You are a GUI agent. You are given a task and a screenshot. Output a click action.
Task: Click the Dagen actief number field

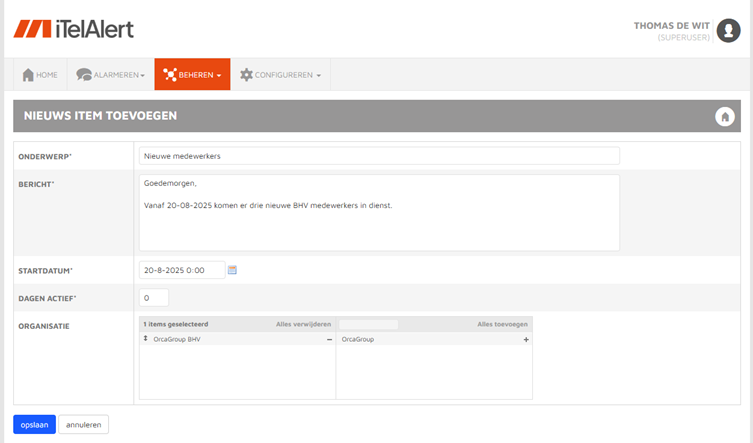click(x=154, y=298)
